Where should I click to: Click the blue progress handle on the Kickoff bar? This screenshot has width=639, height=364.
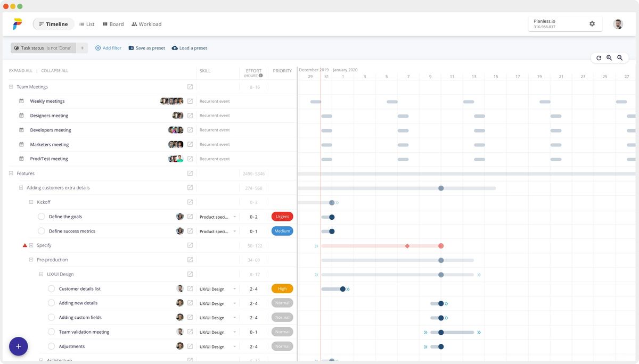click(x=332, y=202)
